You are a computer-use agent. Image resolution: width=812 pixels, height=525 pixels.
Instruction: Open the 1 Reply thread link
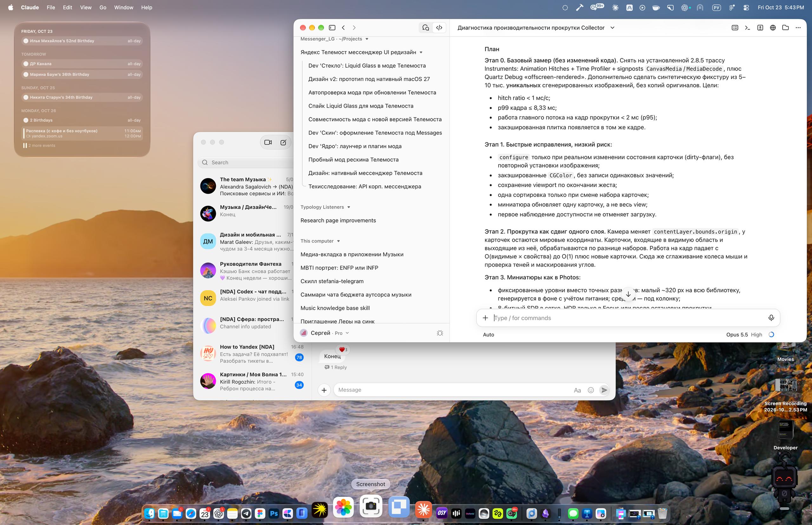tap(336, 368)
